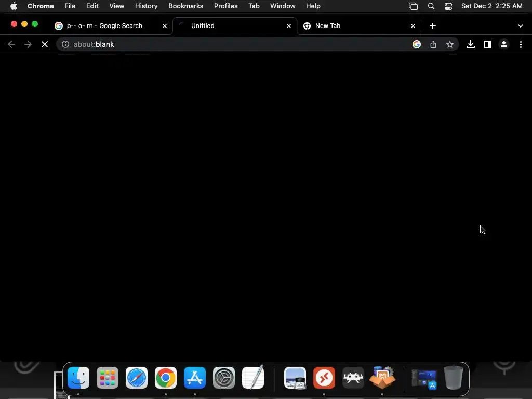Close the Google Search tab

click(165, 26)
